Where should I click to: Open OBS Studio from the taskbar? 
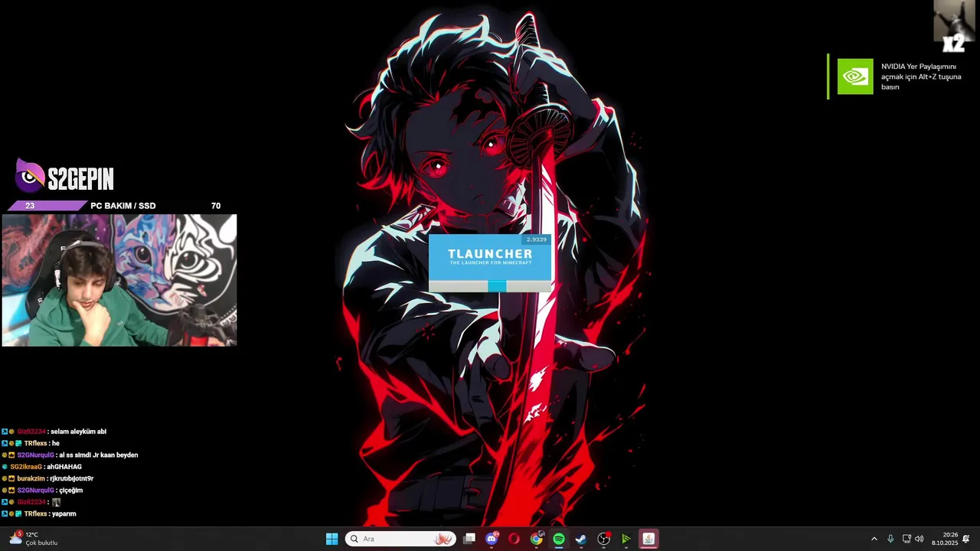coord(603,539)
